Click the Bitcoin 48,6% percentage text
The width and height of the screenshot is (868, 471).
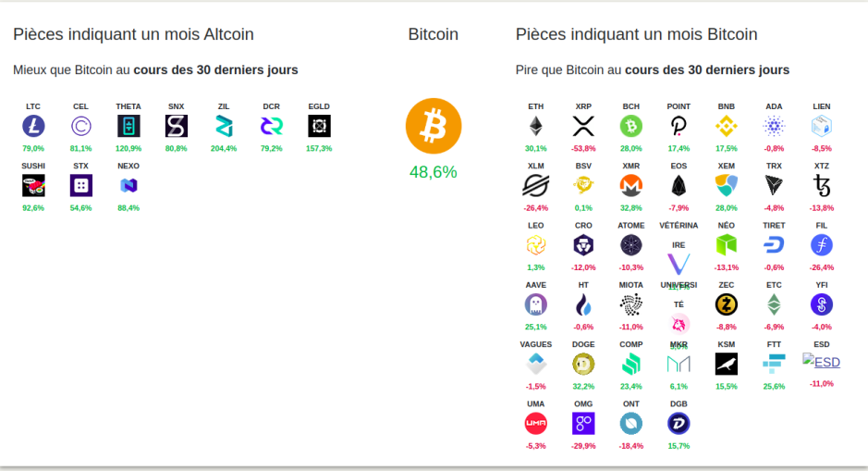pos(434,172)
